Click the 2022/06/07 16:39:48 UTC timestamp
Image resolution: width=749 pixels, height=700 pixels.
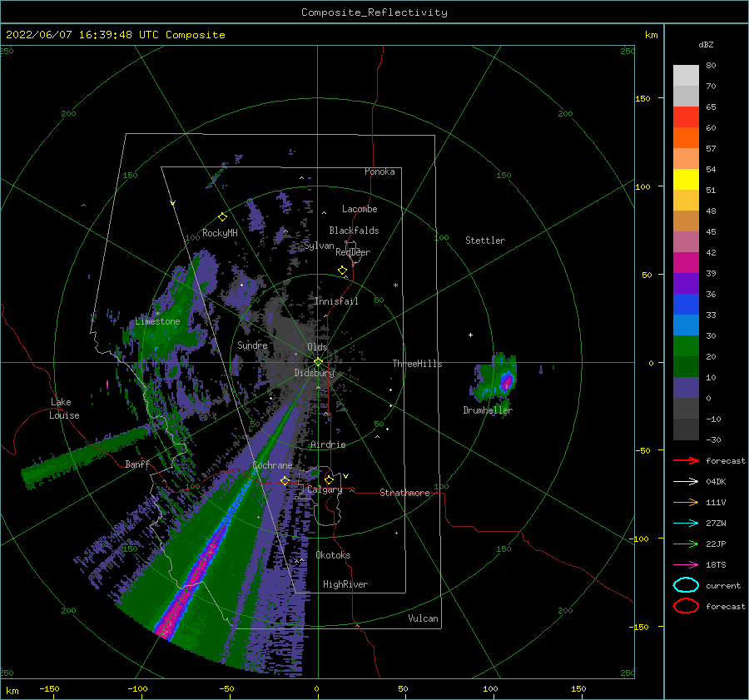(115, 34)
